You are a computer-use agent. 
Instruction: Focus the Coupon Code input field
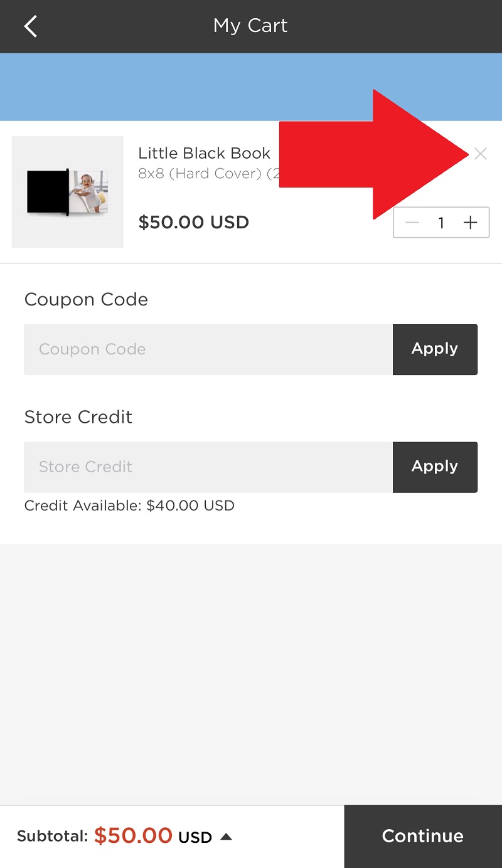208,349
